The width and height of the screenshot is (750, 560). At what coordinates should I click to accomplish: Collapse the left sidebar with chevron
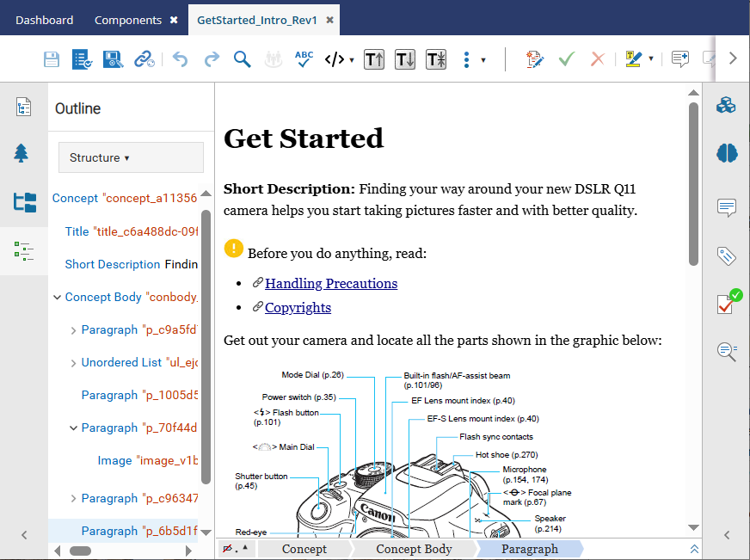point(24,535)
